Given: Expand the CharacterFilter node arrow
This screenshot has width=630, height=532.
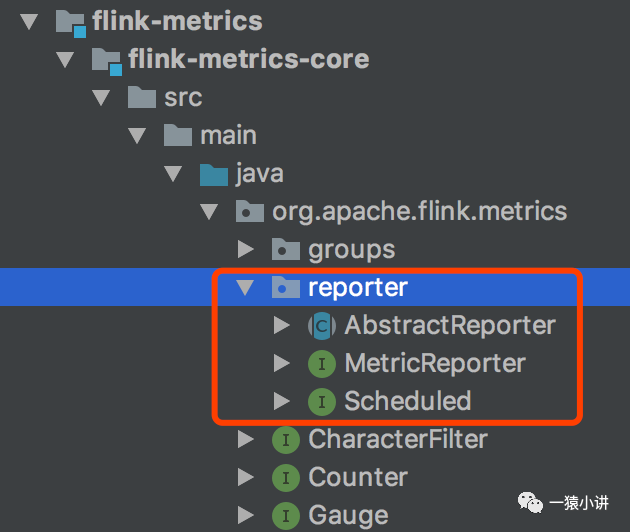Looking at the screenshot, I should pos(245,440).
